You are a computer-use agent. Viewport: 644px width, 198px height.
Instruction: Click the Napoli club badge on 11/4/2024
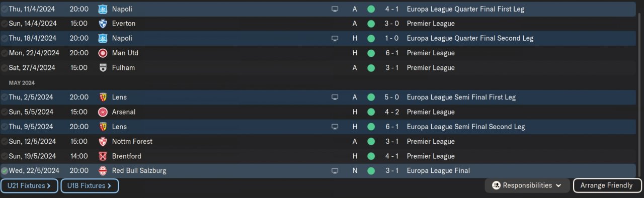pyautogui.click(x=103, y=9)
